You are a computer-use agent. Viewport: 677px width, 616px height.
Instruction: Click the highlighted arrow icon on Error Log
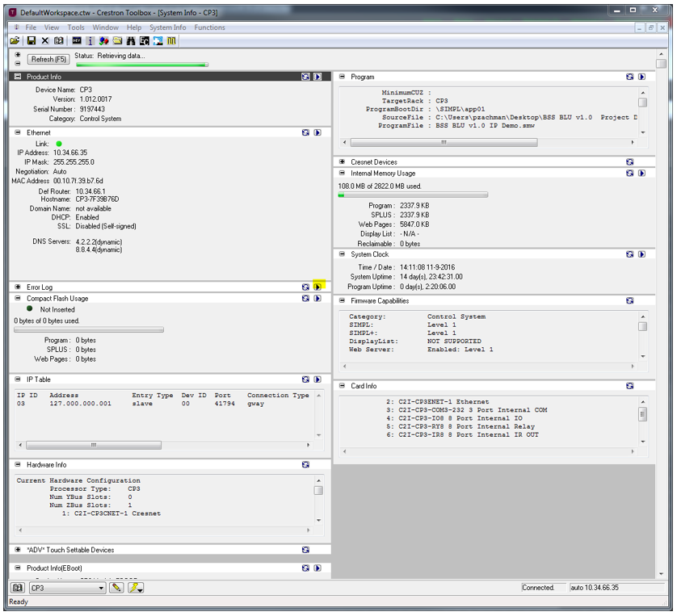[x=317, y=287]
